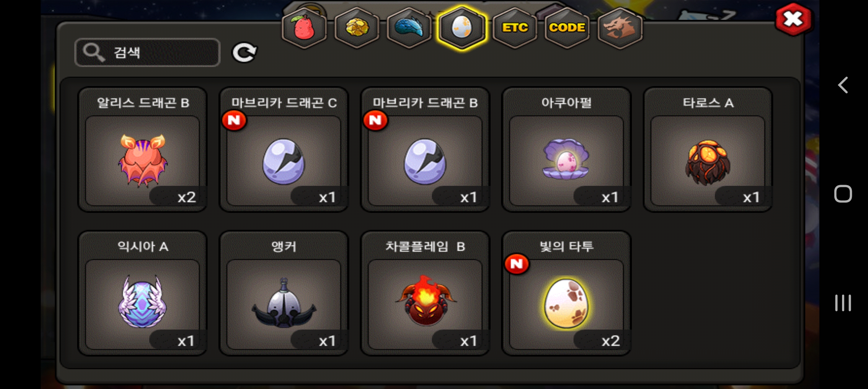Select the dragon head category tab
The image size is (868, 389).
[x=620, y=28]
